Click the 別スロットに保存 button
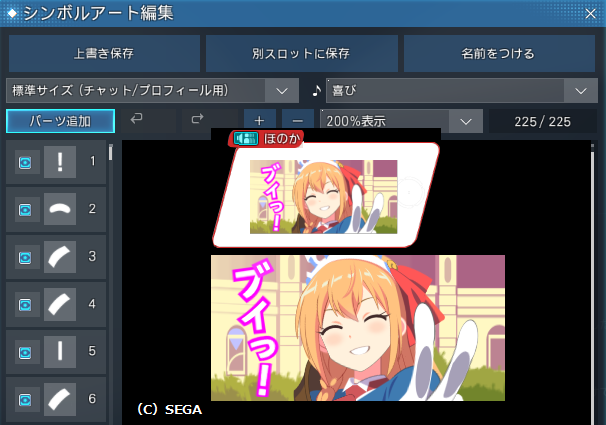This screenshot has height=425, width=606. [301, 53]
